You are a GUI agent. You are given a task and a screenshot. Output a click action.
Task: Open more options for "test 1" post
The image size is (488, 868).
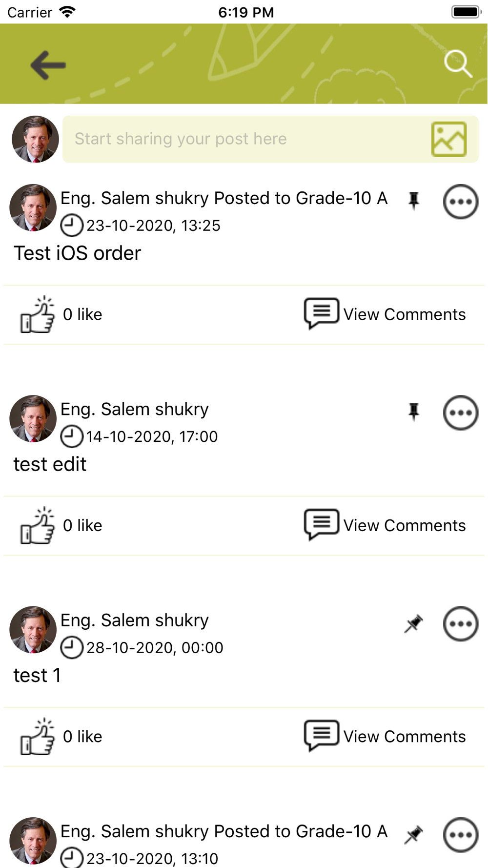(x=461, y=624)
